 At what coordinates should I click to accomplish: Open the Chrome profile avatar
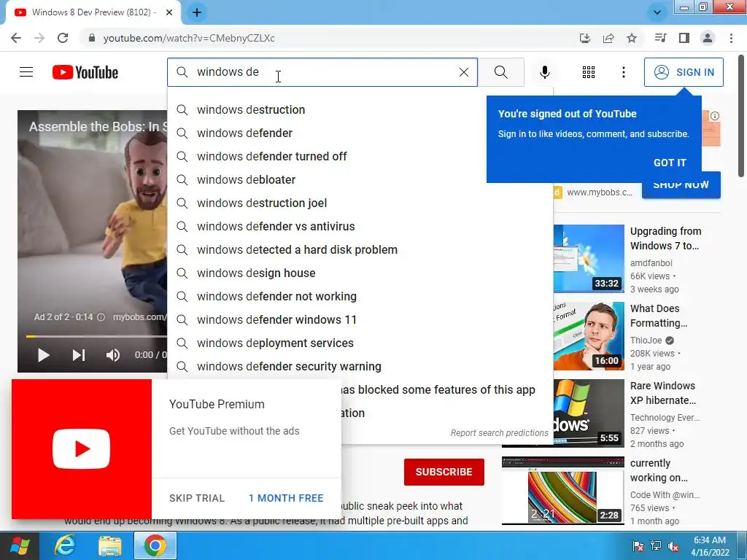point(708,38)
